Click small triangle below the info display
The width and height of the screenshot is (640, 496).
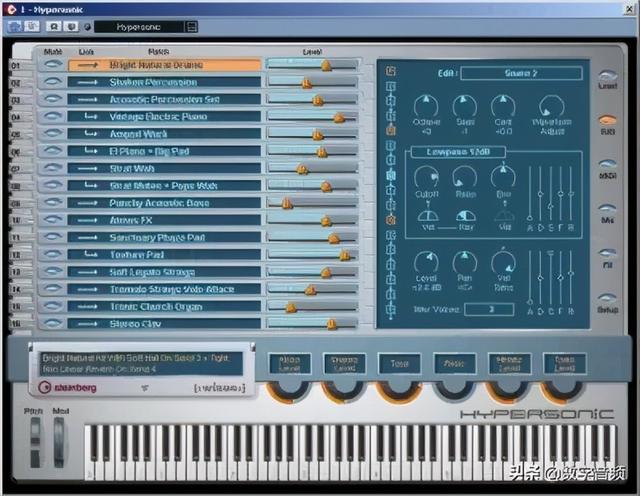click(144, 388)
